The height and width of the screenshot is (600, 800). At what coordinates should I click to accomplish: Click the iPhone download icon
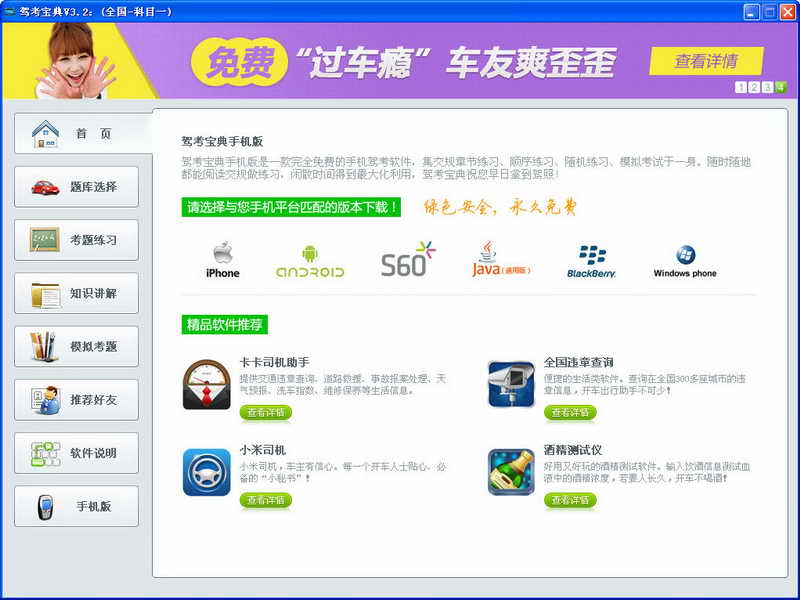222,260
